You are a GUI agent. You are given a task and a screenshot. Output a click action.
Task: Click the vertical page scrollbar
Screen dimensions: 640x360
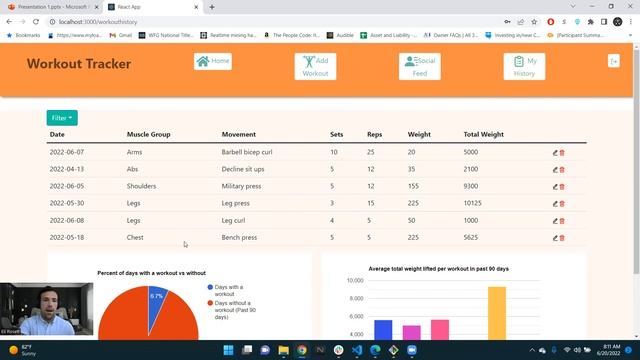click(636, 163)
